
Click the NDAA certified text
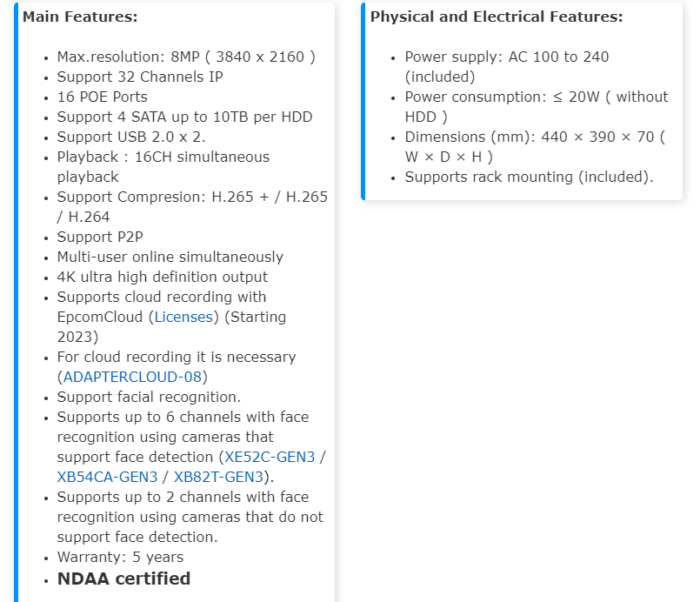pyautogui.click(x=123, y=579)
